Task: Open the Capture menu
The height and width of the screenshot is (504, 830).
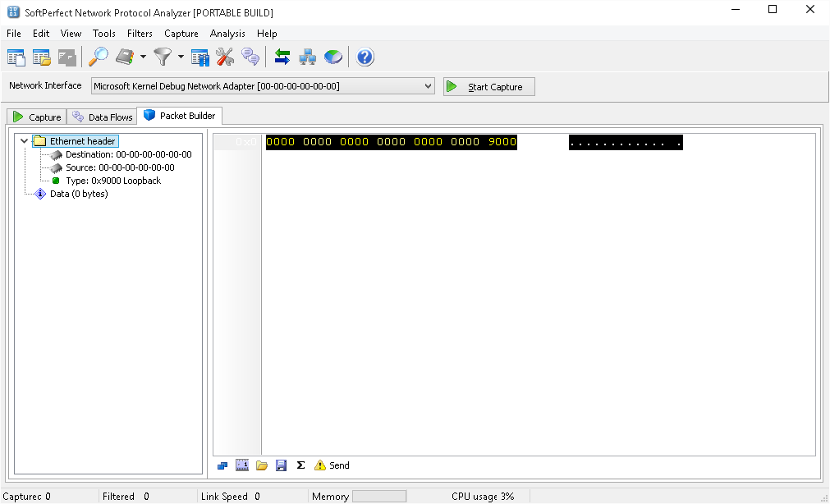Action: coord(181,34)
